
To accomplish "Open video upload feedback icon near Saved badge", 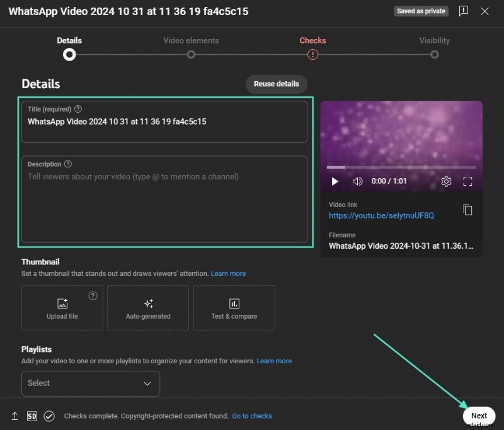I will coord(463,11).
